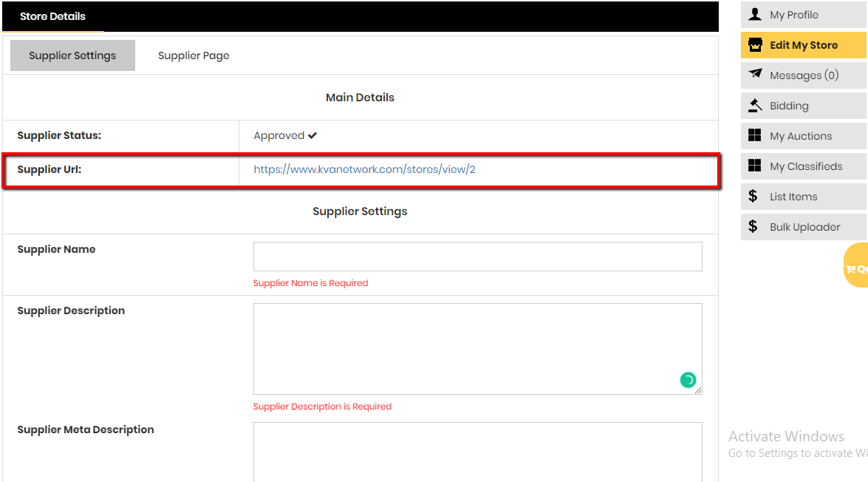Screen dimensions: 868x482
Task: Open the kvanetwork stores view link
Action: click(364, 169)
